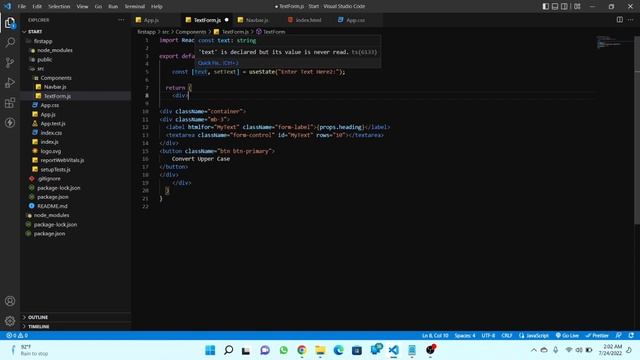Expand the TIMELINE section
This screenshot has height=360, width=640.
(76, 327)
